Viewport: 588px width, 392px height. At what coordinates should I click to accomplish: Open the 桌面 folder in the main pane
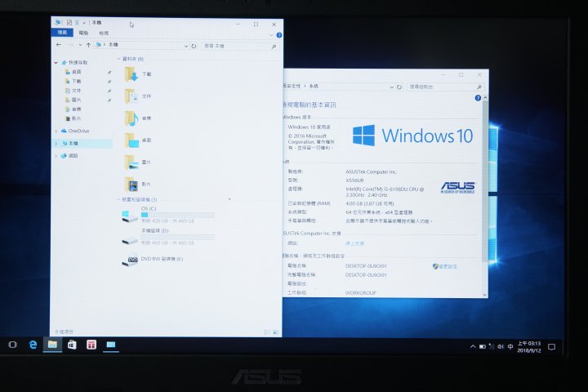coord(138,140)
